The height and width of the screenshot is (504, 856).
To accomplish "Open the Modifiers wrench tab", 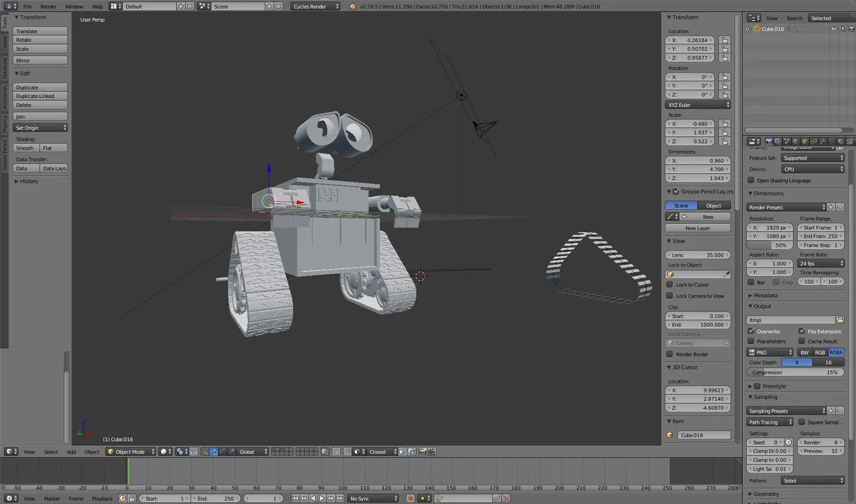I will [x=823, y=142].
